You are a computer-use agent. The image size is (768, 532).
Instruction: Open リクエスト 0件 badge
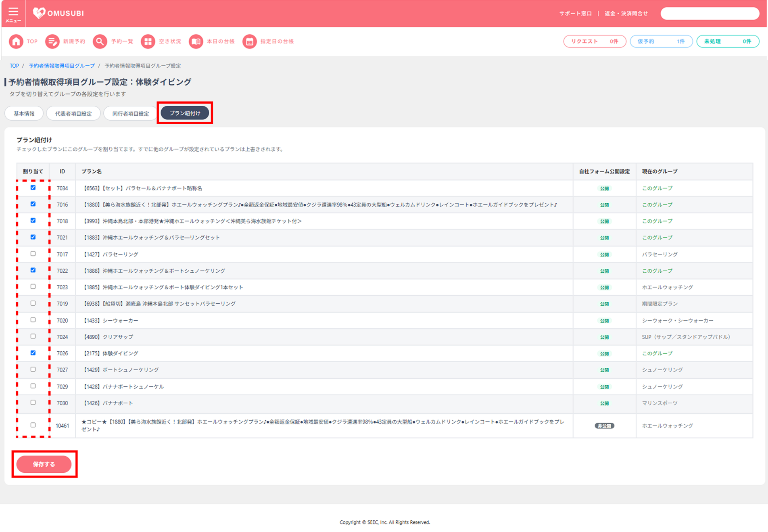pyautogui.click(x=595, y=42)
